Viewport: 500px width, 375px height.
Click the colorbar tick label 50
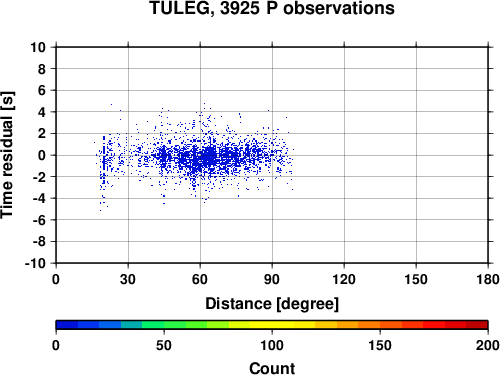pos(164,345)
